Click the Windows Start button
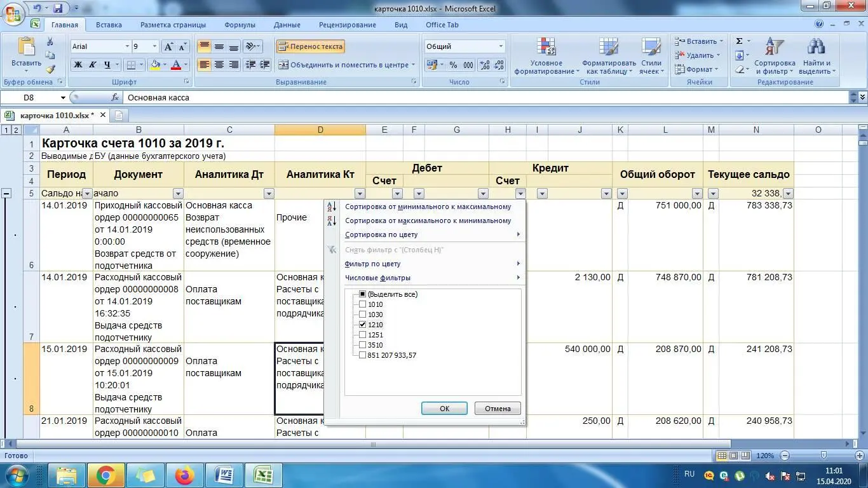The width and height of the screenshot is (868, 488). (x=15, y=475)
